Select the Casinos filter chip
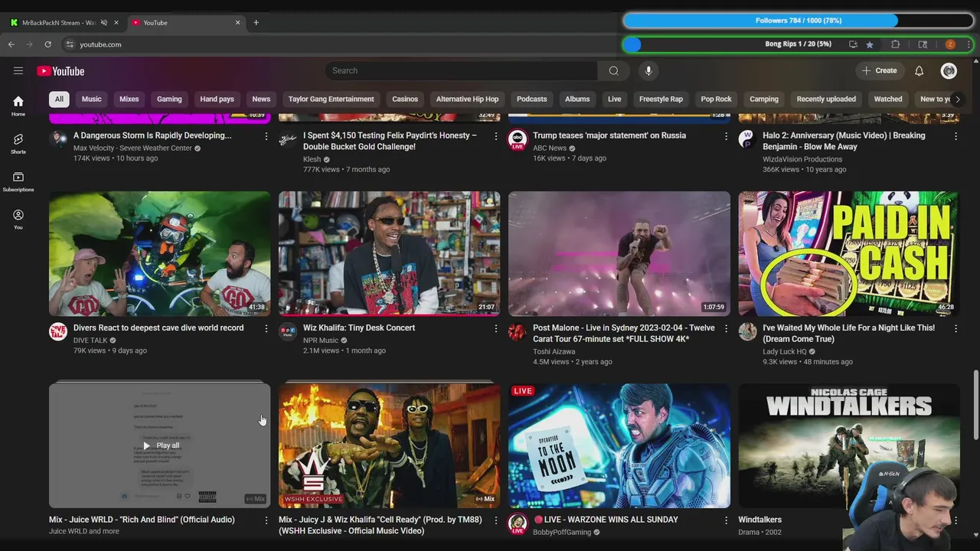Image resolution: width=980 pixels, height=551 pixels. (405, 99)
